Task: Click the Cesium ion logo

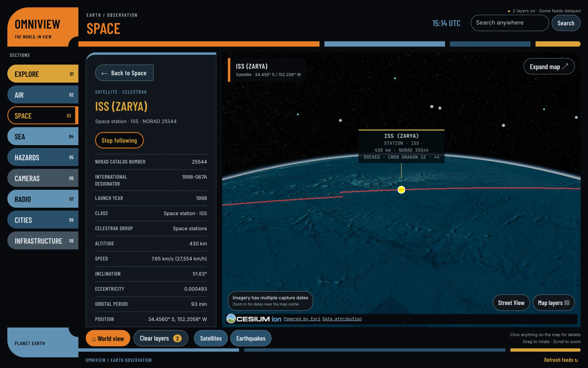Action: [x=254, y=319]
